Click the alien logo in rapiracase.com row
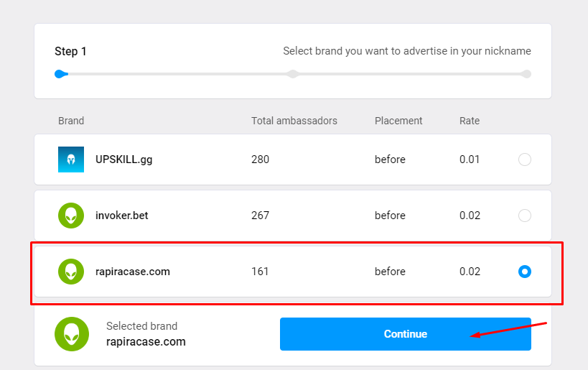588x370 pixels. coord(71,272)
